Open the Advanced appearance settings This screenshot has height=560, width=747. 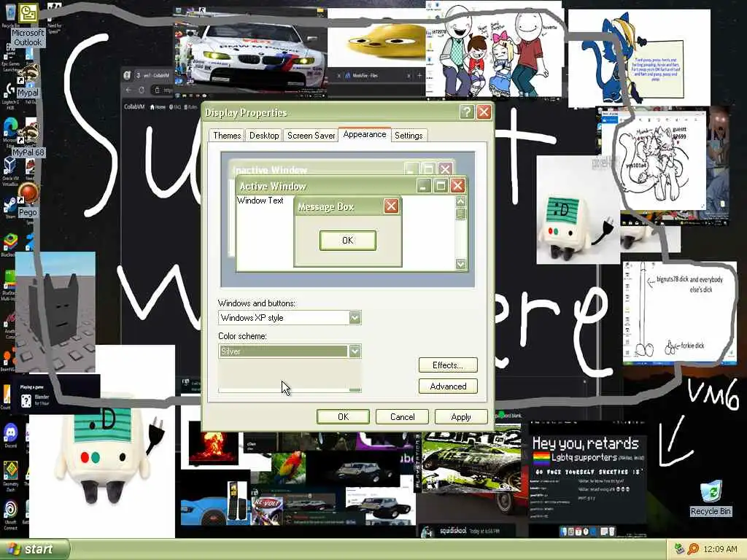coord(448,386)
